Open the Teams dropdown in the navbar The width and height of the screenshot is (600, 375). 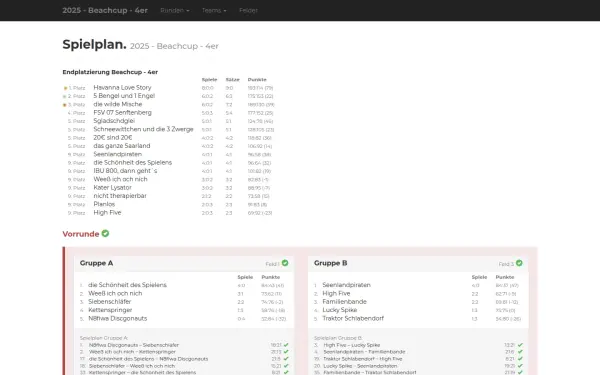click(x=214, y=10)
